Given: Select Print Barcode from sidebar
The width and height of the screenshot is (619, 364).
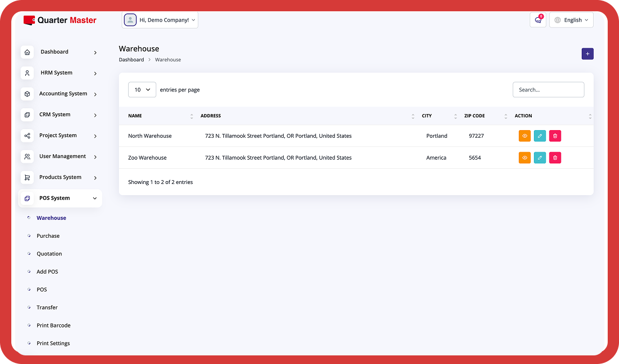Looking at the screenshot, I should coord(53,325).
